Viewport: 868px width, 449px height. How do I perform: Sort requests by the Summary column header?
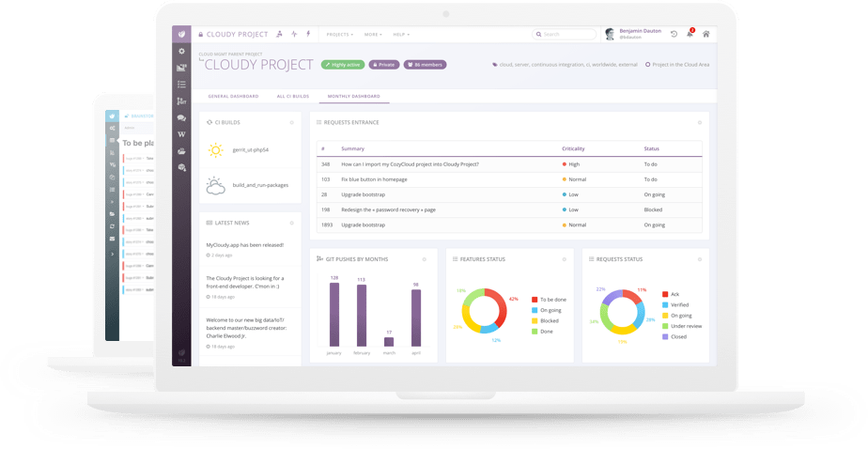(352, 149)
